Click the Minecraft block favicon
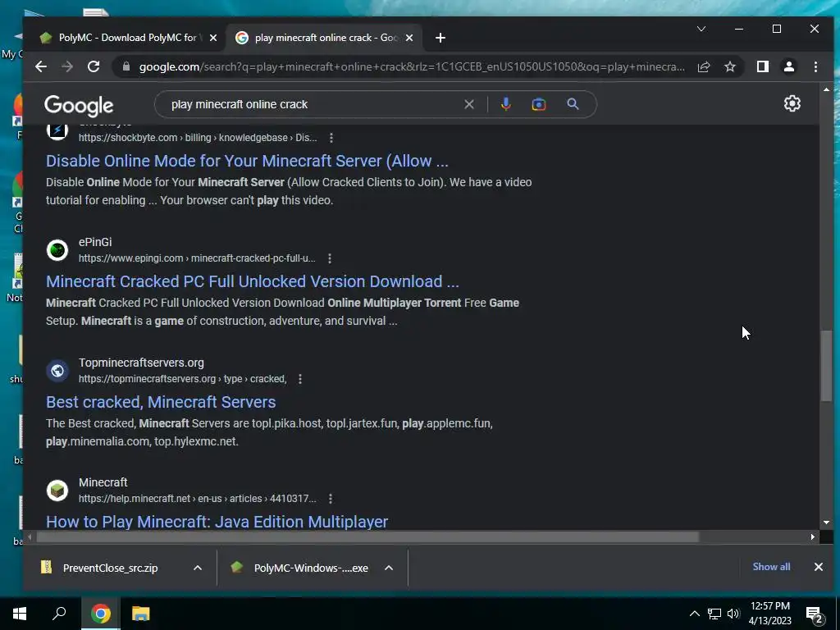Screen dimensions: 840x630 coord(57,491)
